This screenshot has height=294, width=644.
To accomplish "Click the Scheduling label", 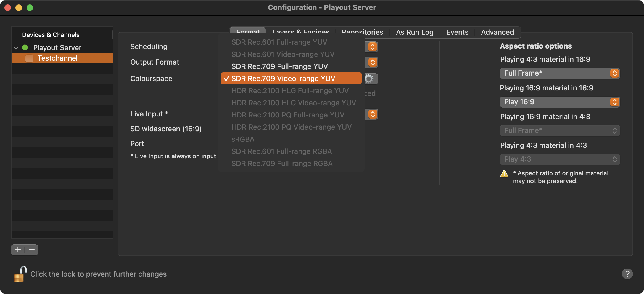I will 149,47.
